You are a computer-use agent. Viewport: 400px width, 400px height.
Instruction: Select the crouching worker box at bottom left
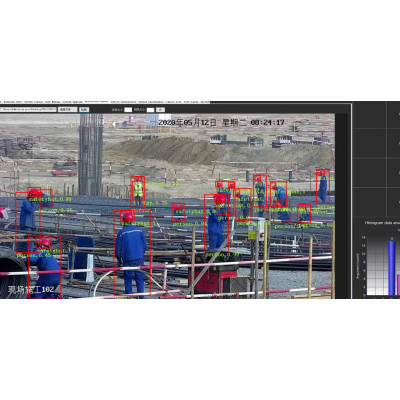point(45,267)
